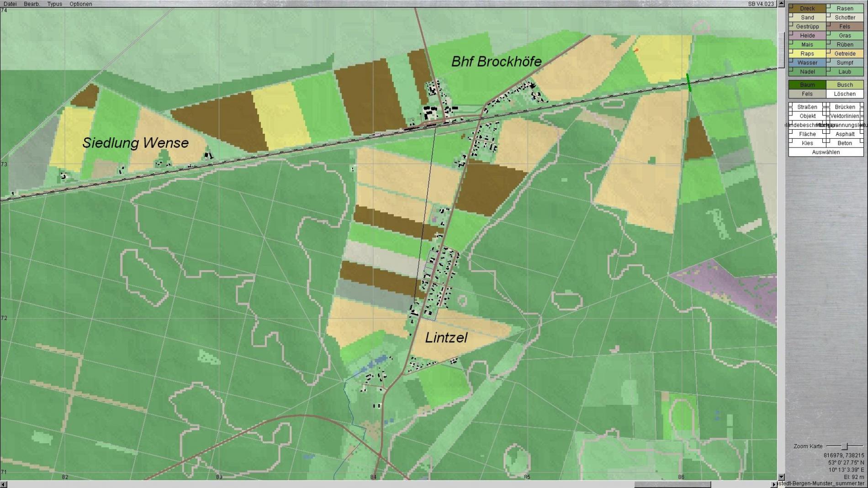Enable the Objekt layer option

pos(807,116)
